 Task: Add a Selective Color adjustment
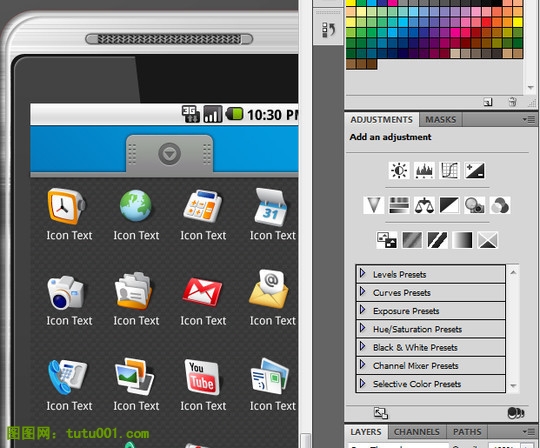(x=488, y=240)
